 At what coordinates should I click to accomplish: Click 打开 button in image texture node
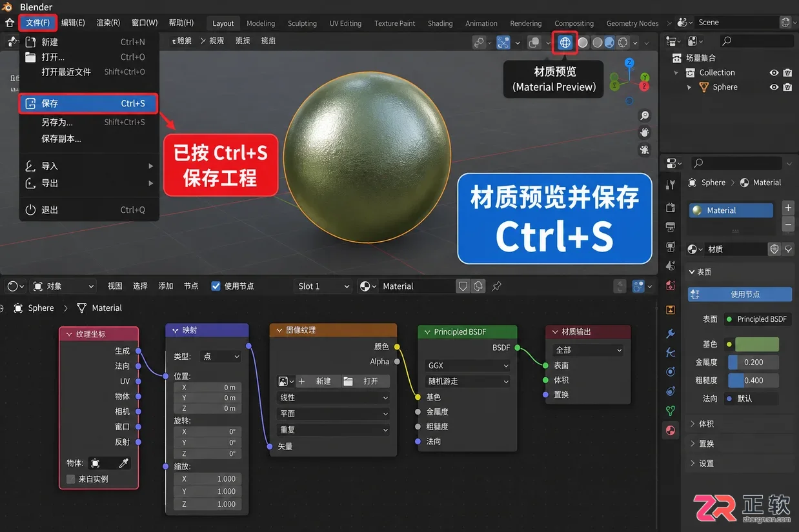(x=365, y=381)
